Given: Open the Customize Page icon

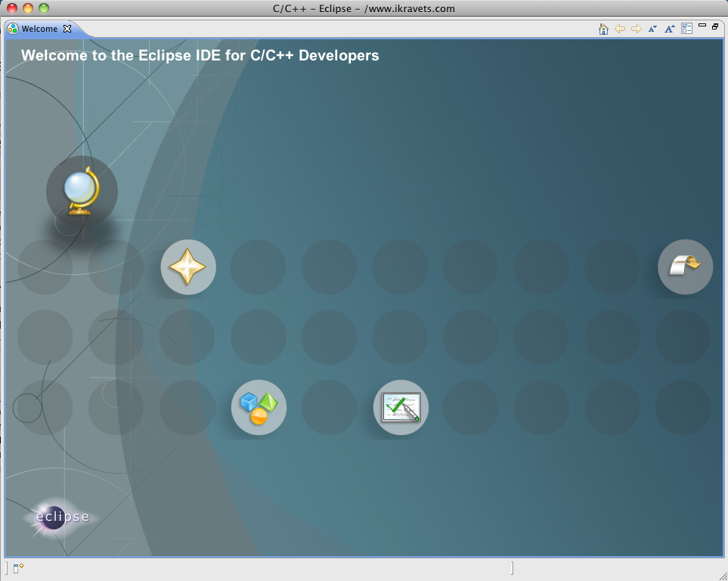Looking at the screenshot, I should 686,29.
